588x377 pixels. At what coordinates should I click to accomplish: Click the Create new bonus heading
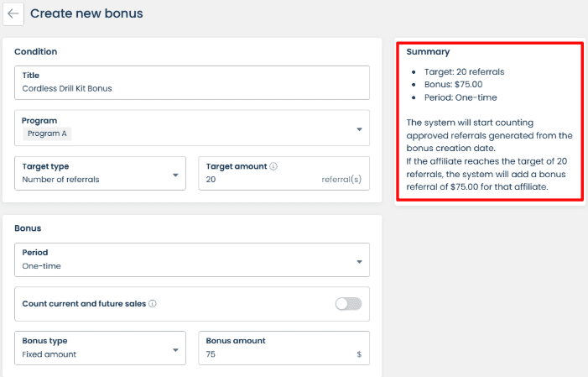(x=86, y=13)
